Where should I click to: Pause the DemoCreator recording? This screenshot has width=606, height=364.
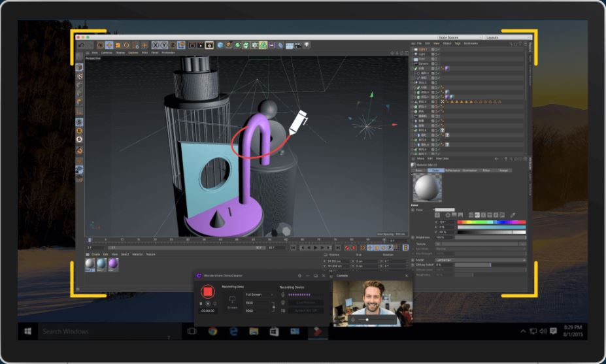[201, 304]
